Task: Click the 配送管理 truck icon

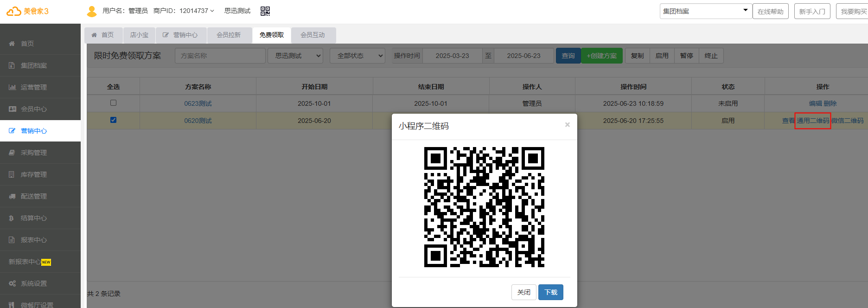Action: [13, 196]
